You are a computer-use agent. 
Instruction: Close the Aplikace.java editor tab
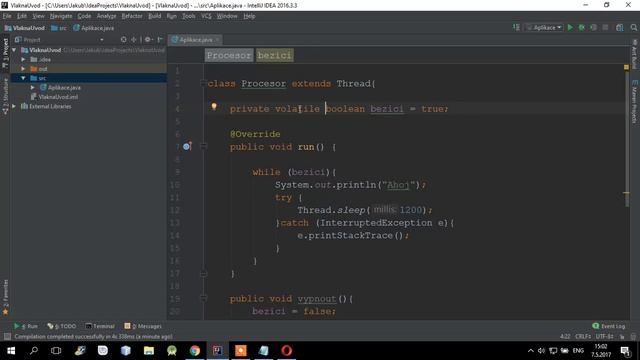click(218, 40)
